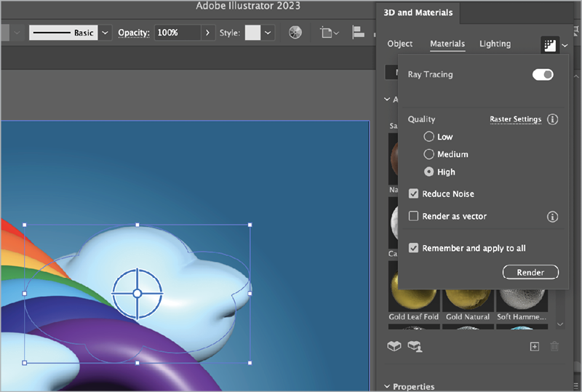Select High quality radio button
This screenshot has width=582, height=392.
pos(428,172)
